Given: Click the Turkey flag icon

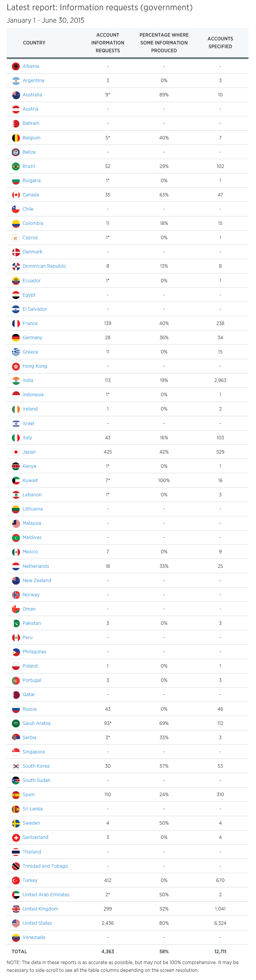Looking at the screenshot, I should [16, 880].
